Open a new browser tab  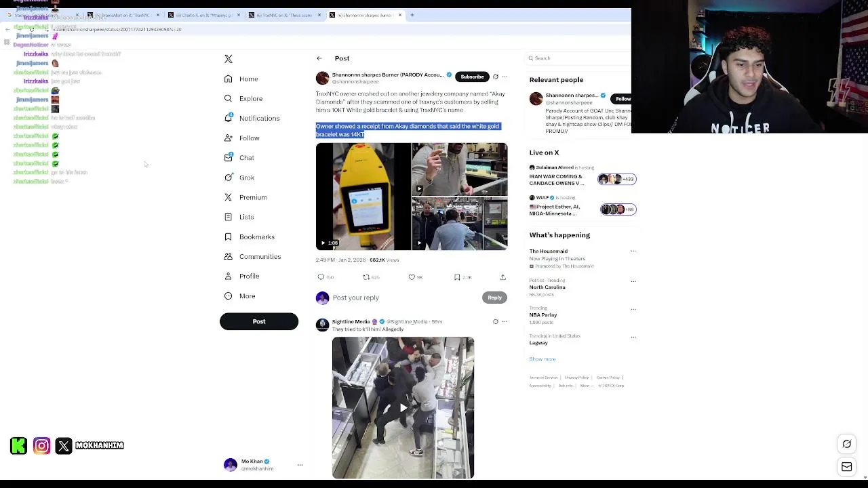point(412,15)
